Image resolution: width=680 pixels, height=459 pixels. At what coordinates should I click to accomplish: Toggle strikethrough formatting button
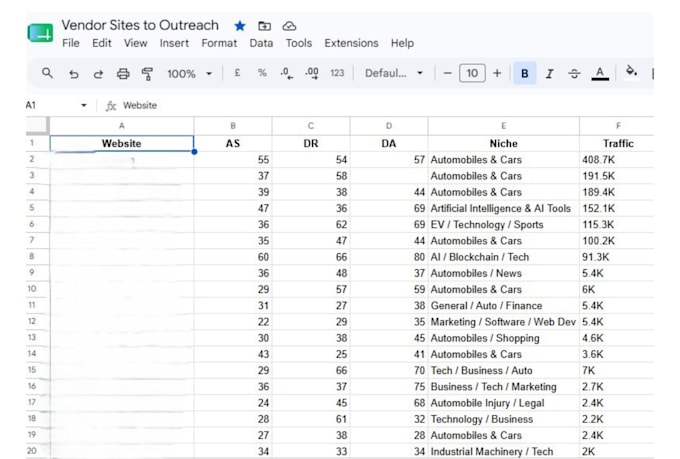point(574,73)
